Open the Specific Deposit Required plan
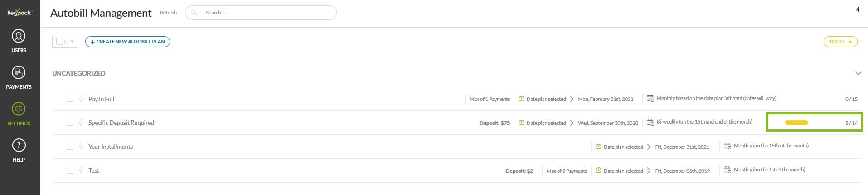This screenshot has height=195, width=868. tap(121, 123)
